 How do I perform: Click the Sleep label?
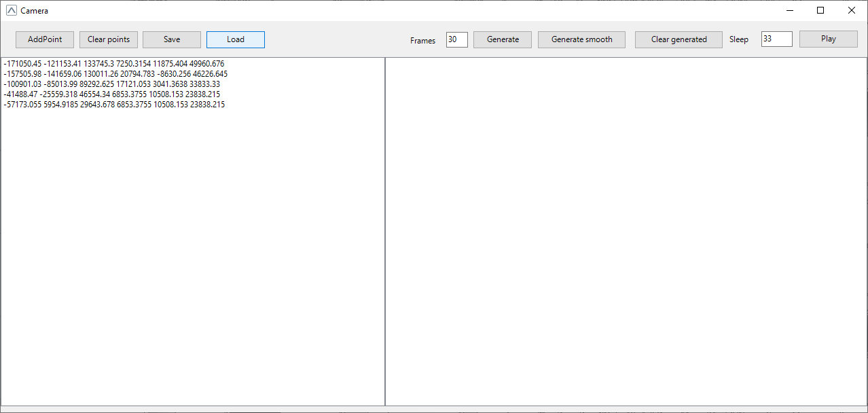tap(739, 39)
